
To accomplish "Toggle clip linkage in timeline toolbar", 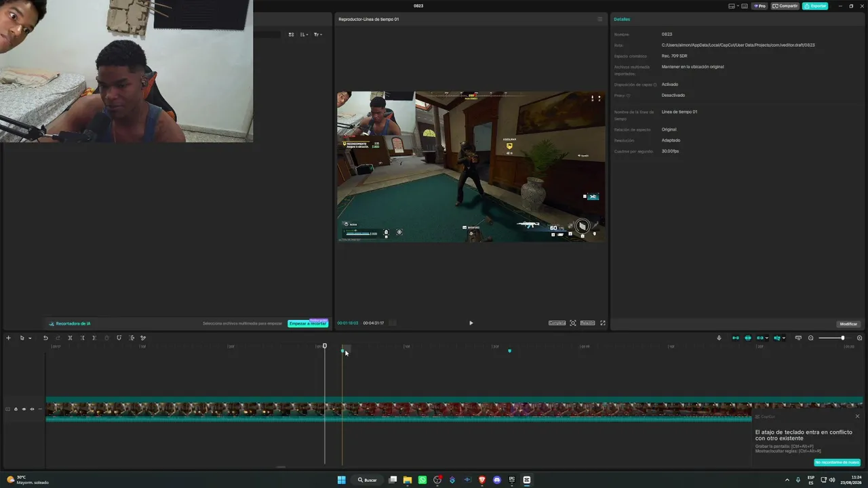I will (x=760, y=338).
